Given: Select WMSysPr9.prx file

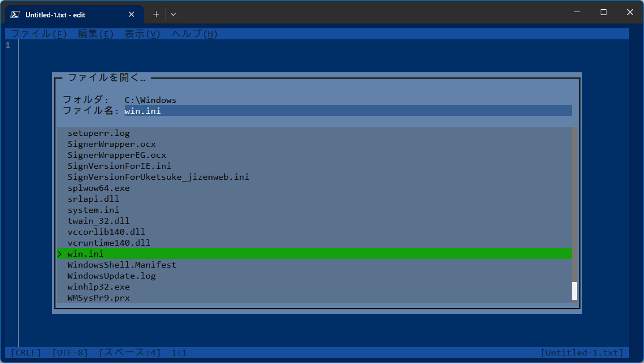Looking at the screenshot, I should point(315,298).
